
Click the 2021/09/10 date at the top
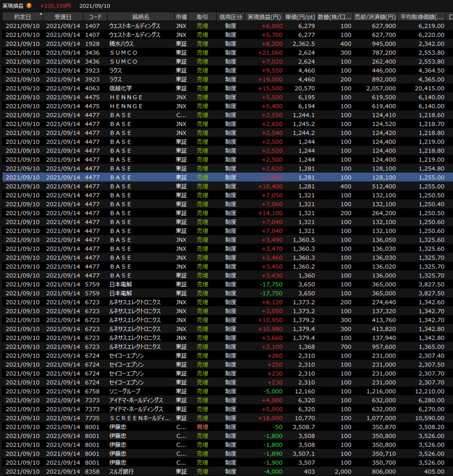coord(95,6)
